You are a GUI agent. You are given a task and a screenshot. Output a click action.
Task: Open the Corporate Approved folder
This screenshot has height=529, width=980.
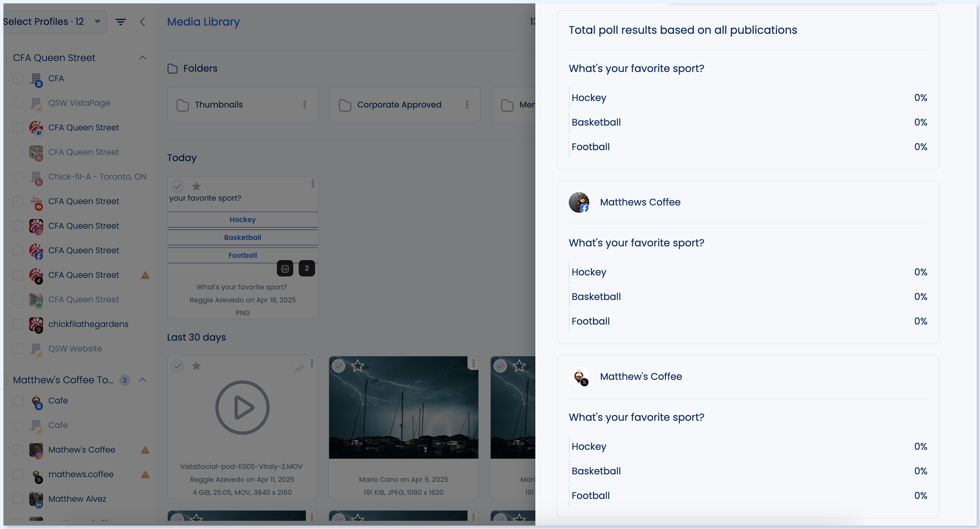(405, 105)
